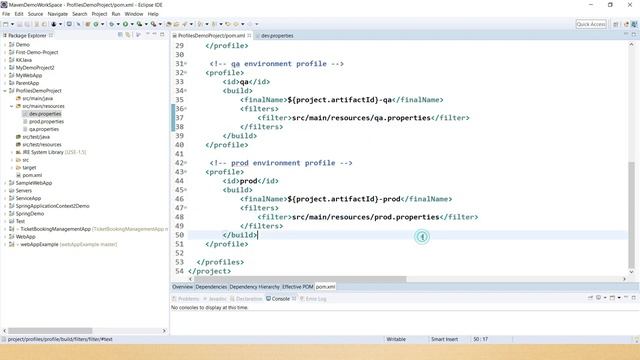Open the Window menu
Screen dimensions: 640x360
133,14
